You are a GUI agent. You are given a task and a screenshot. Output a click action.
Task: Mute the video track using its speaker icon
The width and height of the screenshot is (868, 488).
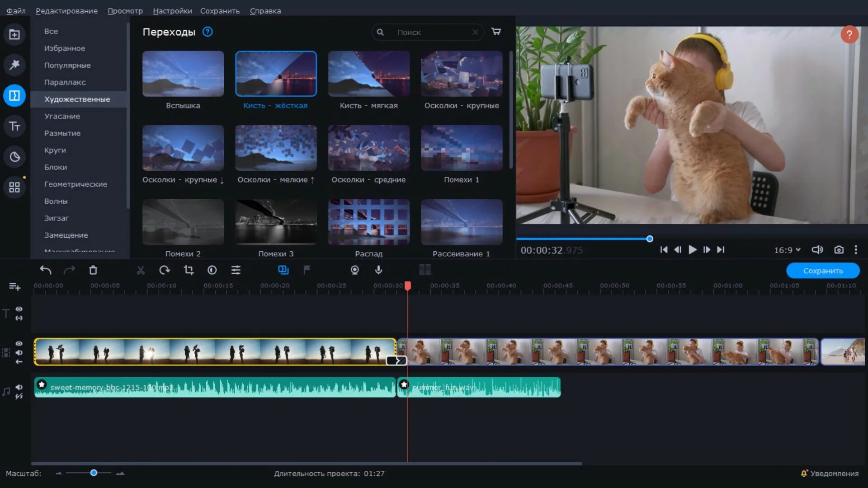(19, 352)
